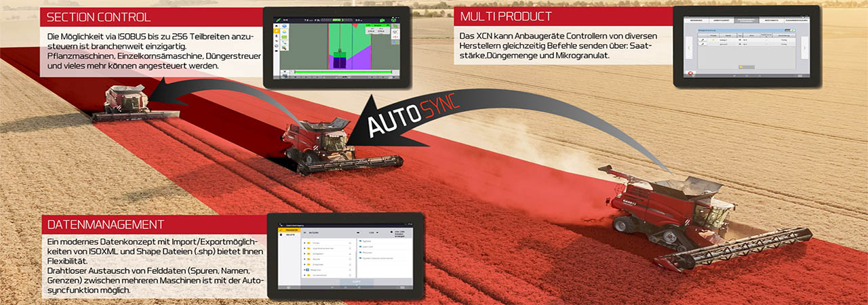Select DELETE tab in Datenmanagement tablet
Viewport: 868px width, 305px height.
click(x=290, y=235)
